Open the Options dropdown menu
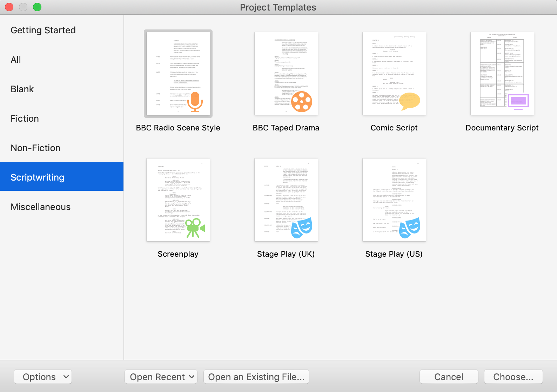557x392 pixels. coord(43,377)
